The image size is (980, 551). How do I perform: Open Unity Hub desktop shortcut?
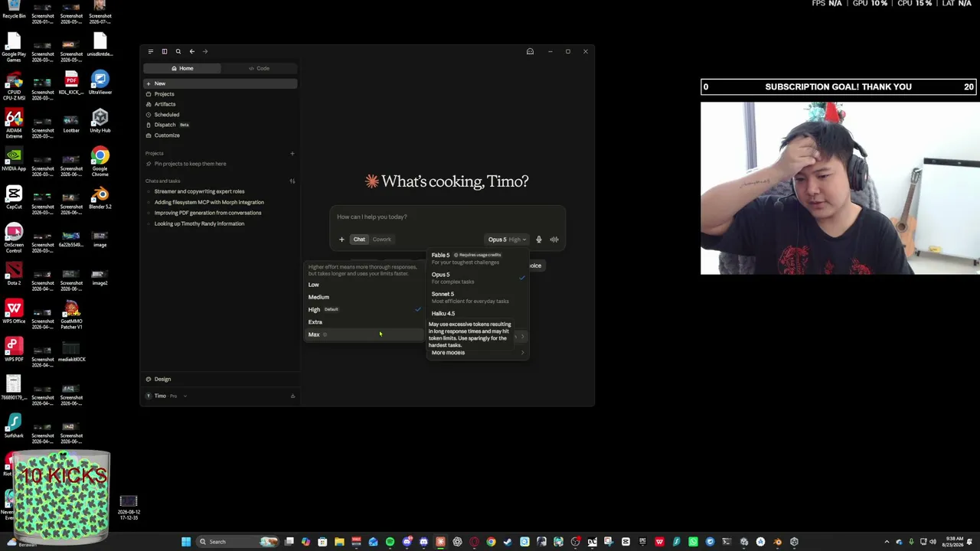tap(100, 121)
